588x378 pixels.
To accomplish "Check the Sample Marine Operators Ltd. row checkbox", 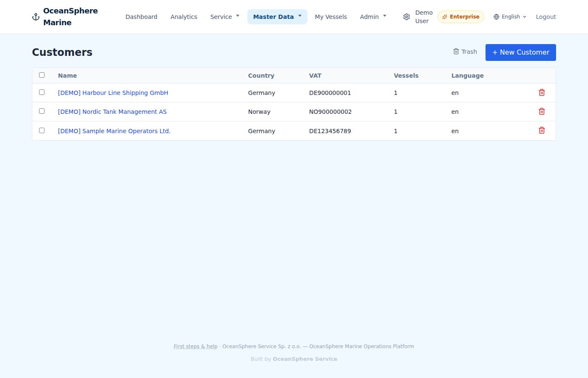I will pos(42,130).
